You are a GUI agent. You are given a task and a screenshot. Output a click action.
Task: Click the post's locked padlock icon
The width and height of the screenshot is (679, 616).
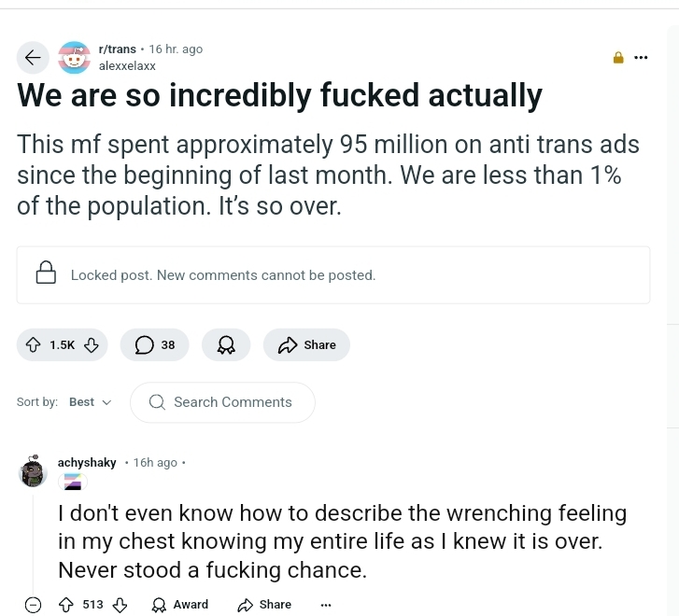(x=617, y=58)
